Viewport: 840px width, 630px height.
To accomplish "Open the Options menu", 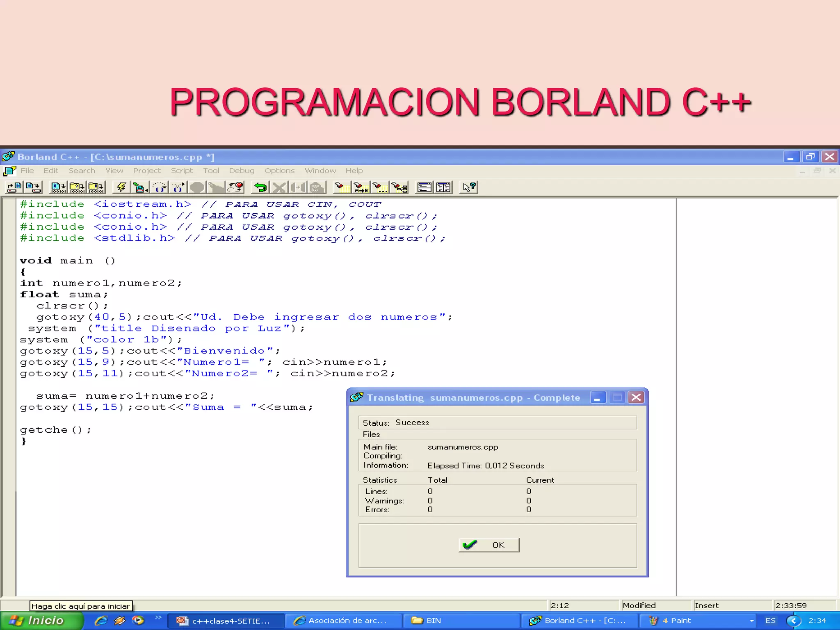I will [x=279, y=171].
